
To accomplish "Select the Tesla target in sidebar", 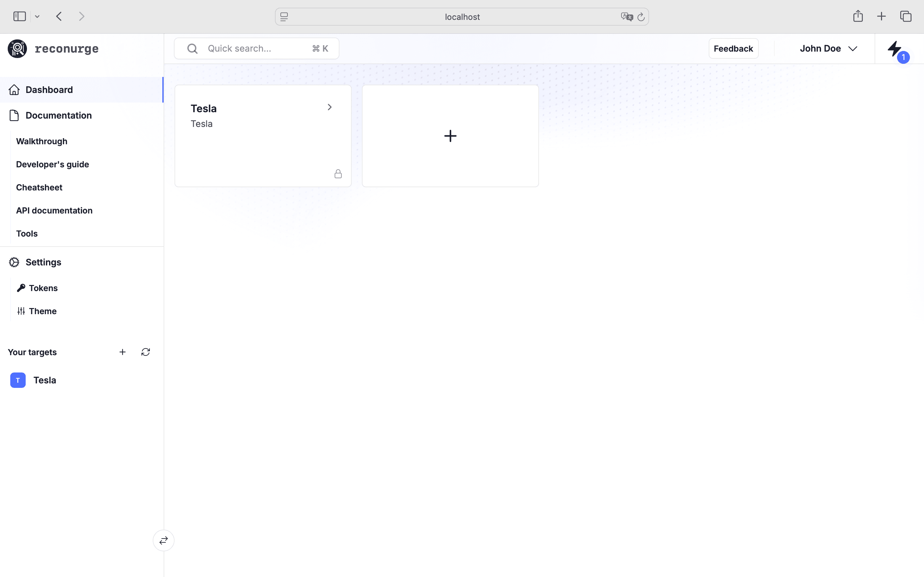I will pos(44,380).
